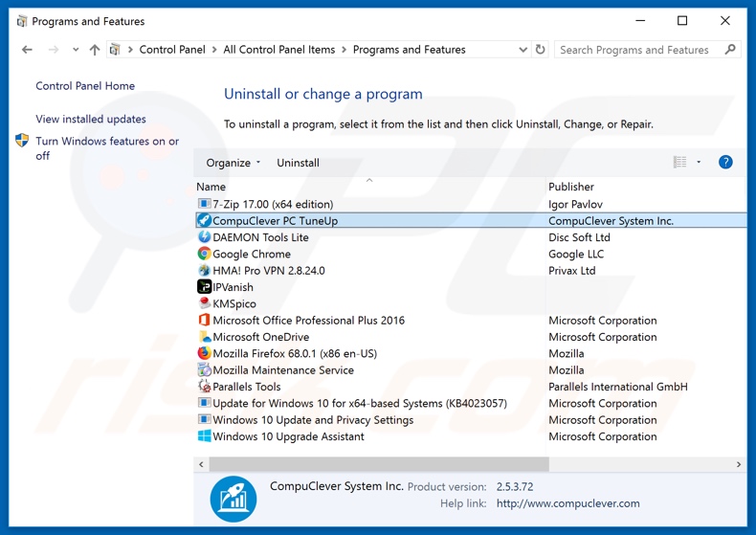This screenshot has width=756, height=535.
Task: Click Programs and Features breadcrumb
Action: (x=410, y=49)
